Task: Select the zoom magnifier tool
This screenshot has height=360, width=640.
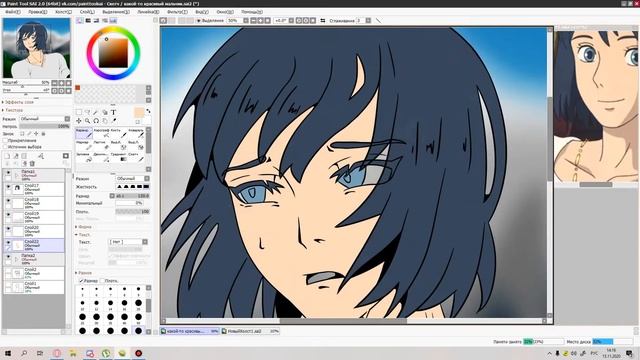Action: (x=87, y=121)
